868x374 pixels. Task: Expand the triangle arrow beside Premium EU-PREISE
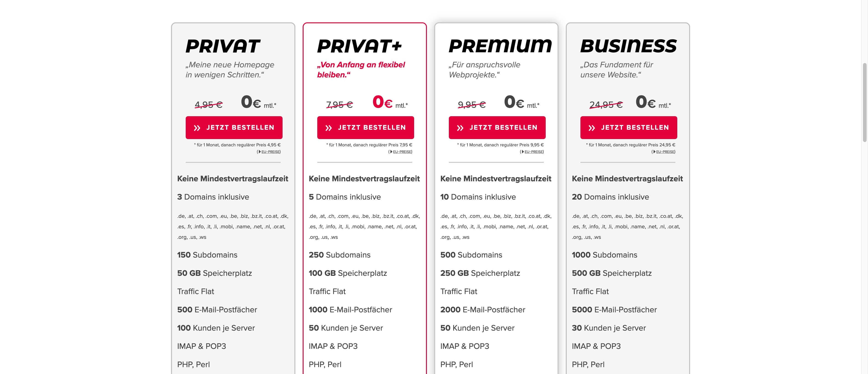[x=523, y=152]
